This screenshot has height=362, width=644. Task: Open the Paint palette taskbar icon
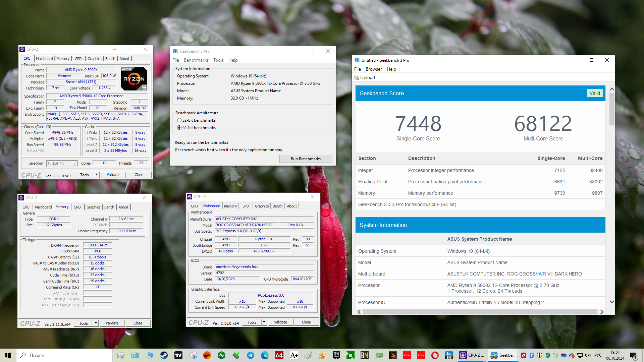click(x=308, y=355)
